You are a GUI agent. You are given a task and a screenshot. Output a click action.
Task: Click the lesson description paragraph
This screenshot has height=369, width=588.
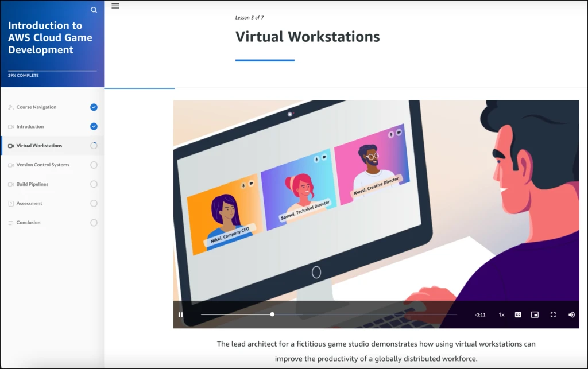(376, 351)
